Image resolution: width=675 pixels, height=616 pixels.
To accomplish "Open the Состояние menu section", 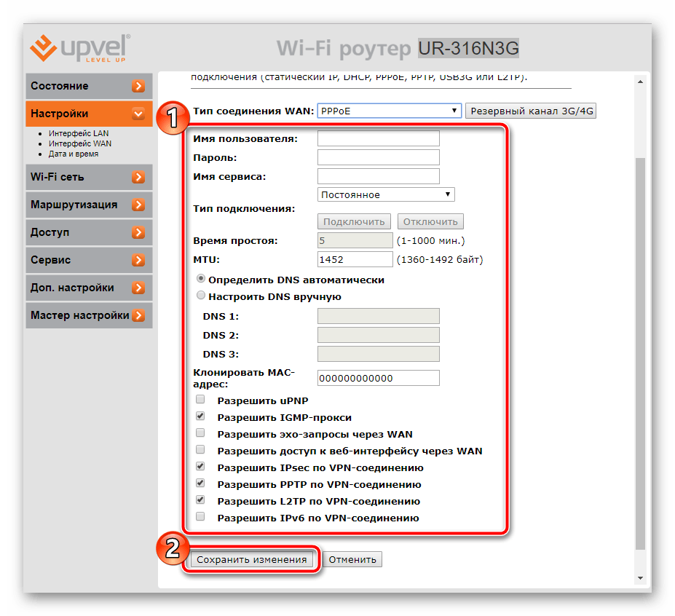I will coord(89,86).
